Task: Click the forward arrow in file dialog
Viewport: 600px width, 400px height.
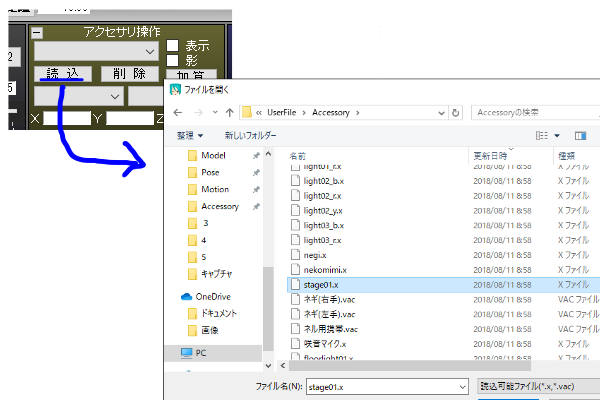Action: pyautogui.click(x=198, y=113)
